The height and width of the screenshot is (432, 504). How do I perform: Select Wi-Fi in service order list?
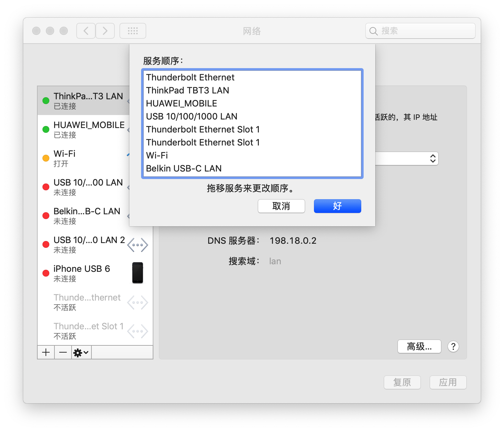pos(252,155)
